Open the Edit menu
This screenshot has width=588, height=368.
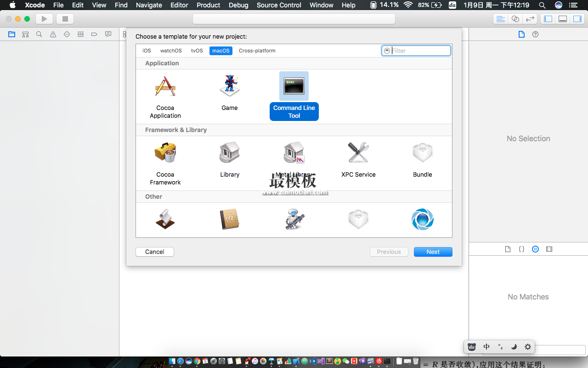point(78,5)
